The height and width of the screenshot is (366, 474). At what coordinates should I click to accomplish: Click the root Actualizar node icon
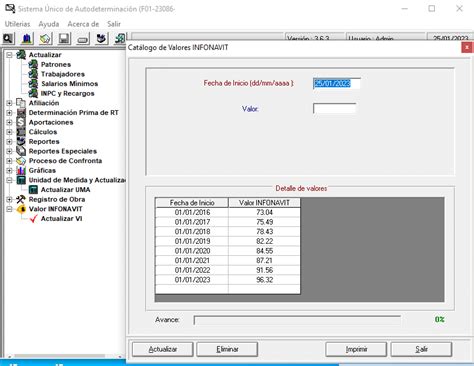pyautogui.click(x=21, y=54)
